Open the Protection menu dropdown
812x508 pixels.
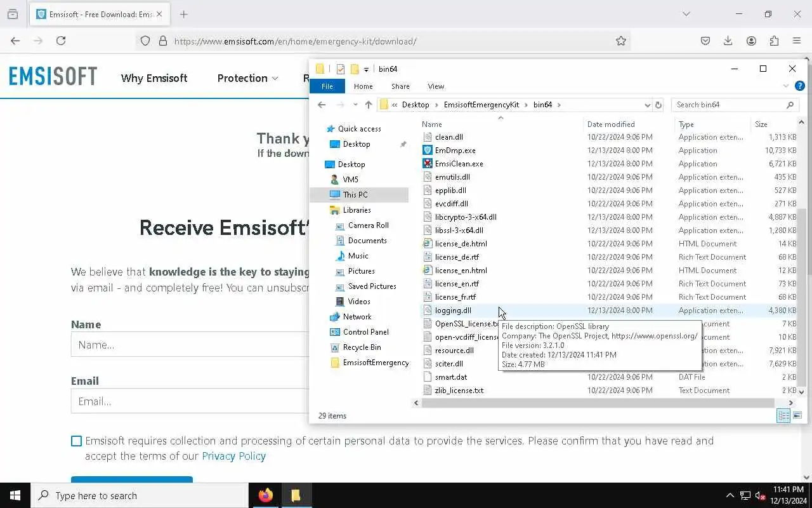click(247, 78)
